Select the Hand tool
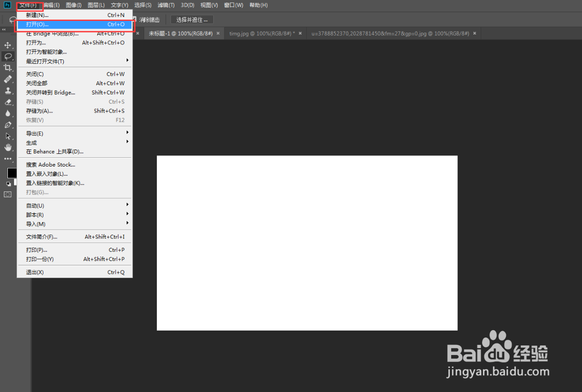The image size is (582, 392). click(x=8, y=148)
